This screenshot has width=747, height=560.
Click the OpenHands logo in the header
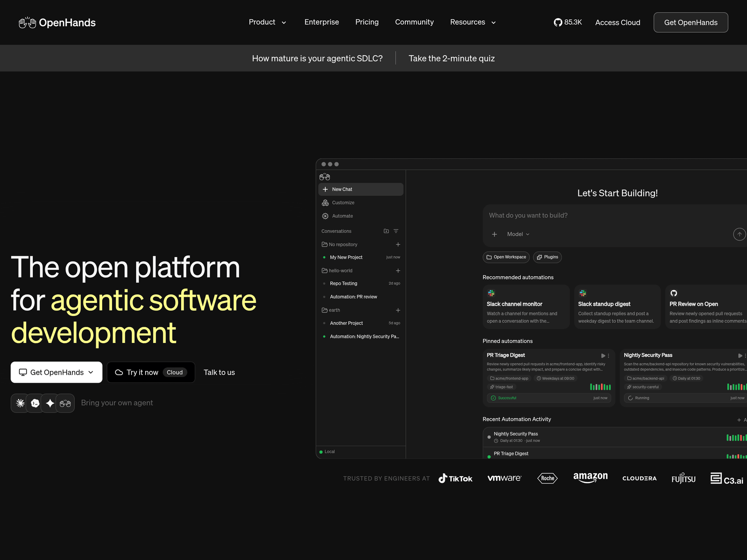tap(57, 22)
